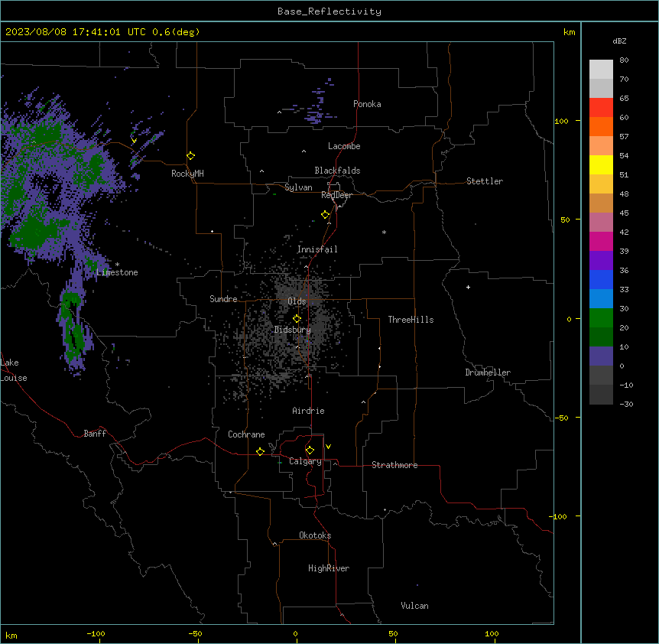The height and width of the screenshot is (644, 659).
Task: Click the yellow diamond marker below Cochrane
Action: (x=260, y=451)
